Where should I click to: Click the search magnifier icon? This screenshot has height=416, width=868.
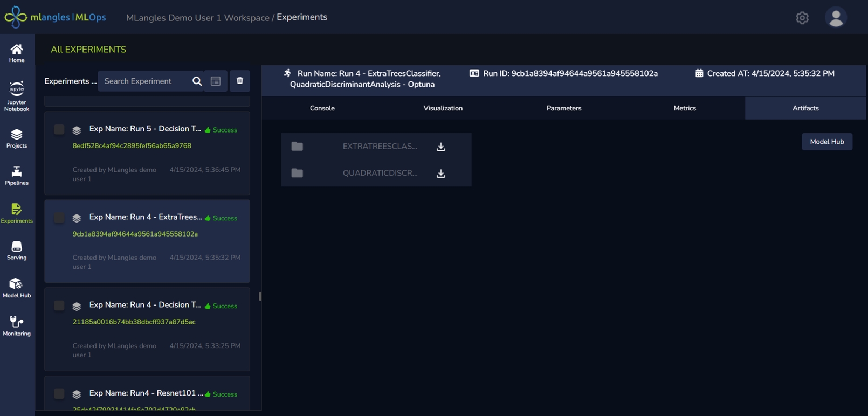pos(197,81)
